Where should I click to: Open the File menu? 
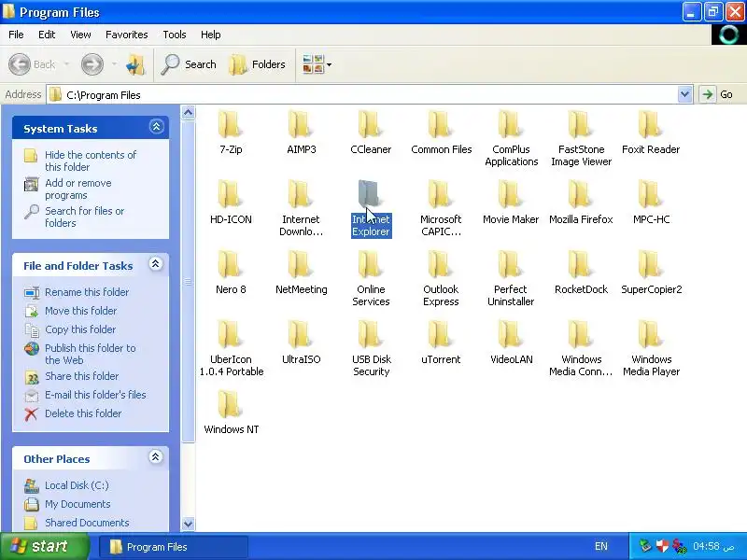pos(16,35)
